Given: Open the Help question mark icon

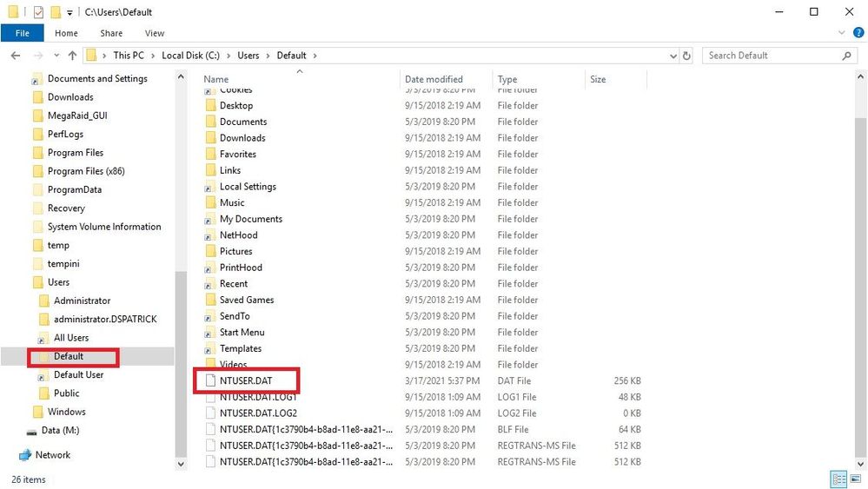Looking at the screenshot, I should coord(858,33).
